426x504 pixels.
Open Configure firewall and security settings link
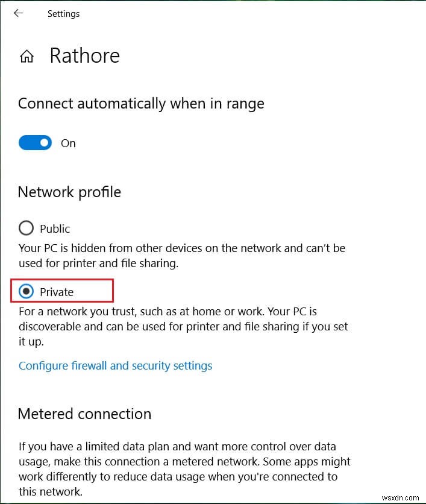coord(115,365)
